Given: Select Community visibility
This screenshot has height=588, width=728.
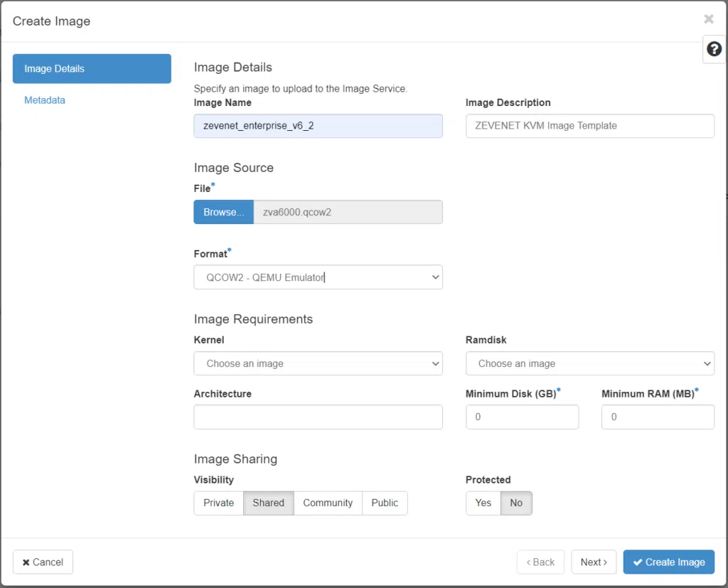Looking at the screenshot, I should coord(328,503).
